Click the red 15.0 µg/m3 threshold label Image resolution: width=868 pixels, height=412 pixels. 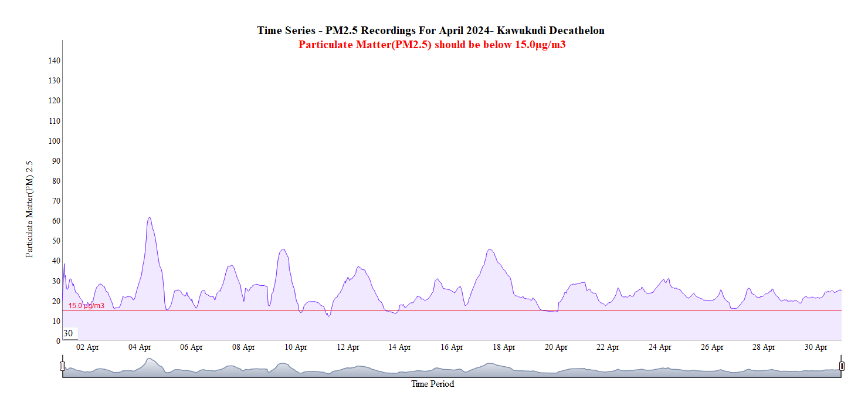coord(86,306)
